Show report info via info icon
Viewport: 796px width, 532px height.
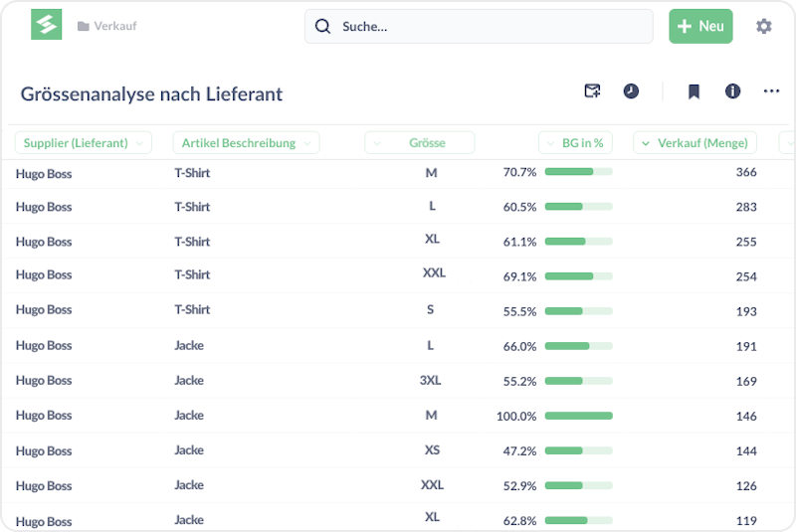pyautogui.click(x=732, y=91)
